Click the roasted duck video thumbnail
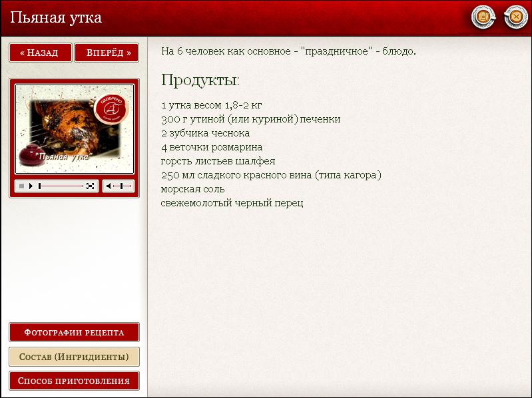The image size is (532, 398). 74,128
